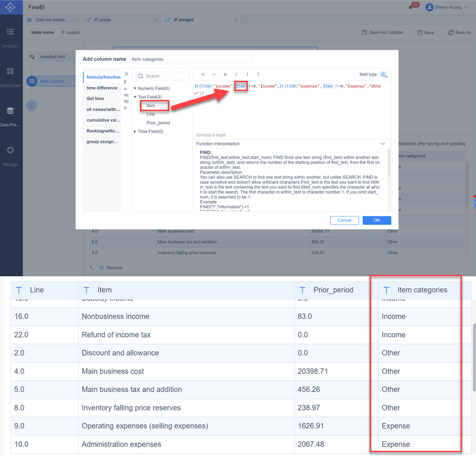
Task: Open the Data Preparation sidebar icon
Action: click(x=10, y=111)
